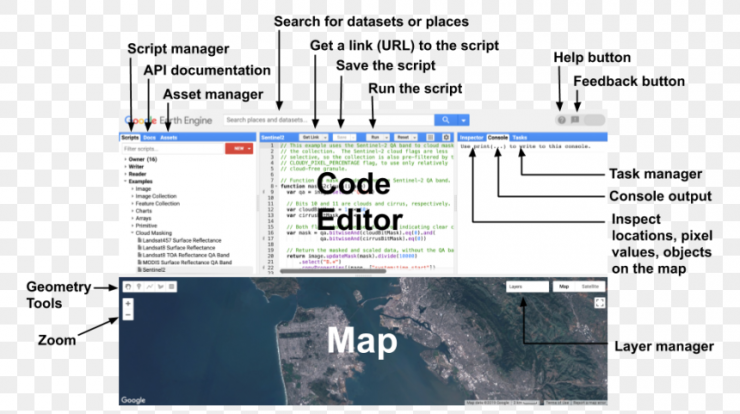Viewport: 740px width, 414px height.
Task: Click the Sentinel2 script title in editor
Action: click(273, 137)
